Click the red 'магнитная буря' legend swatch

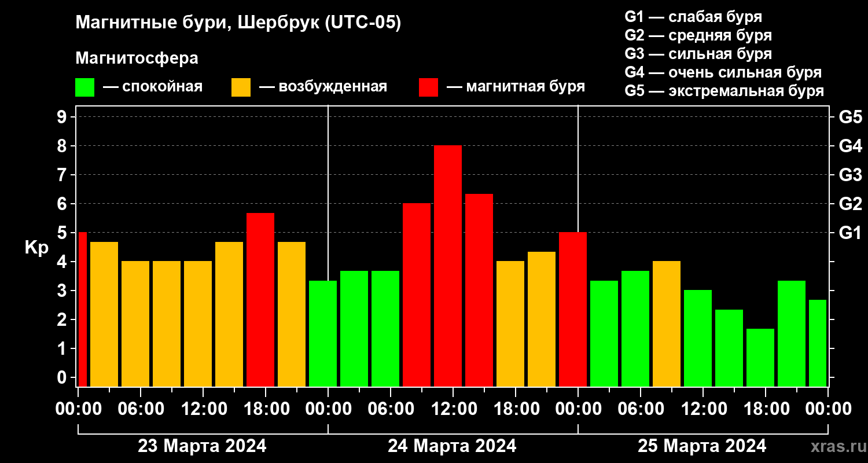(x=428, y=87)
